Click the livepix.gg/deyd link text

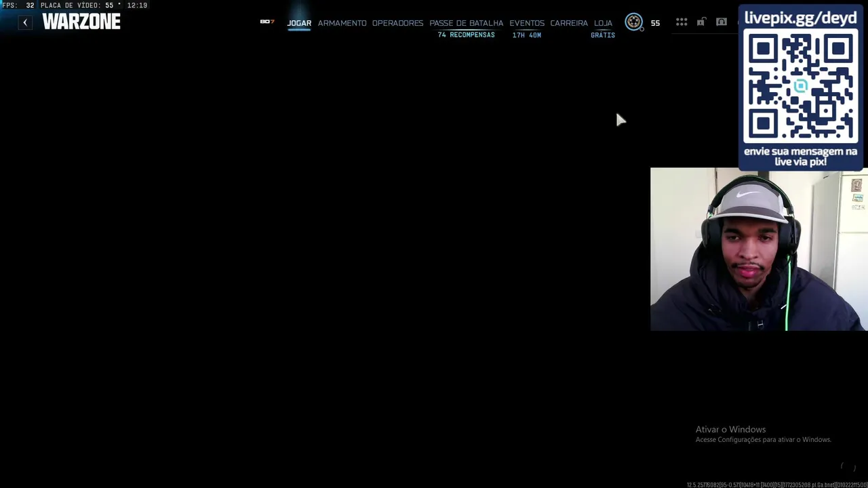click(x=801, y=18)
